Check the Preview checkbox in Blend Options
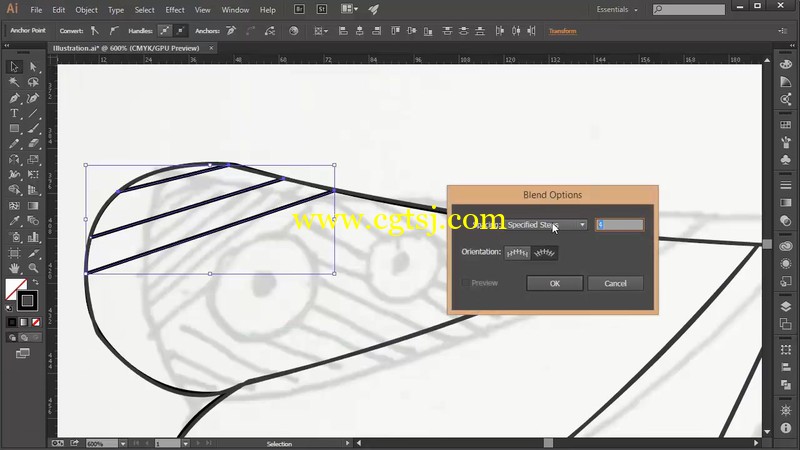Image resolution: width=800 pixels, height=450 pixels. 465,283
